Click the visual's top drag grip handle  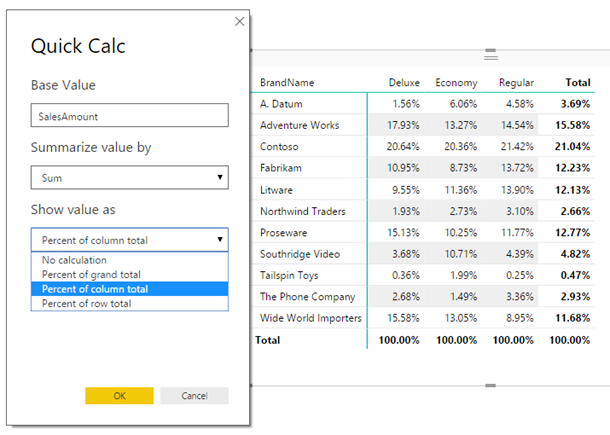click(491, 54)
